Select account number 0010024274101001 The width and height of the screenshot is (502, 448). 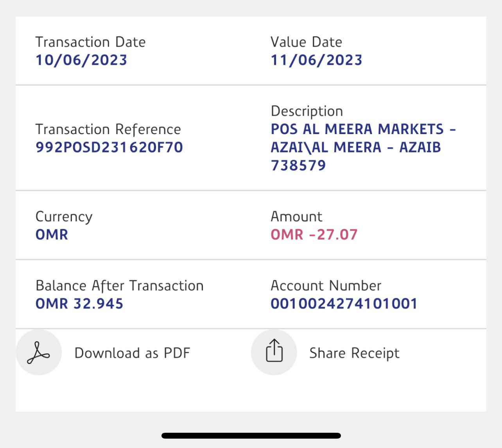click(x=344, y=304)
